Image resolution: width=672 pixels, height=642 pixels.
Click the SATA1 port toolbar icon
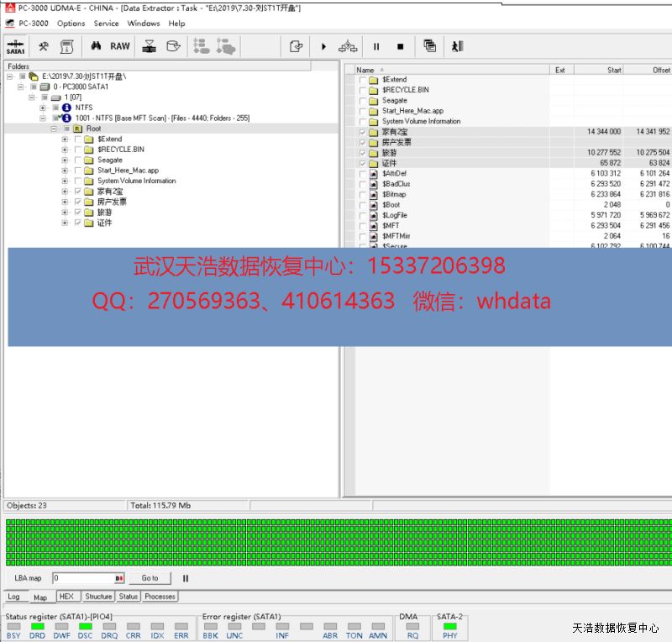(15, 46)
